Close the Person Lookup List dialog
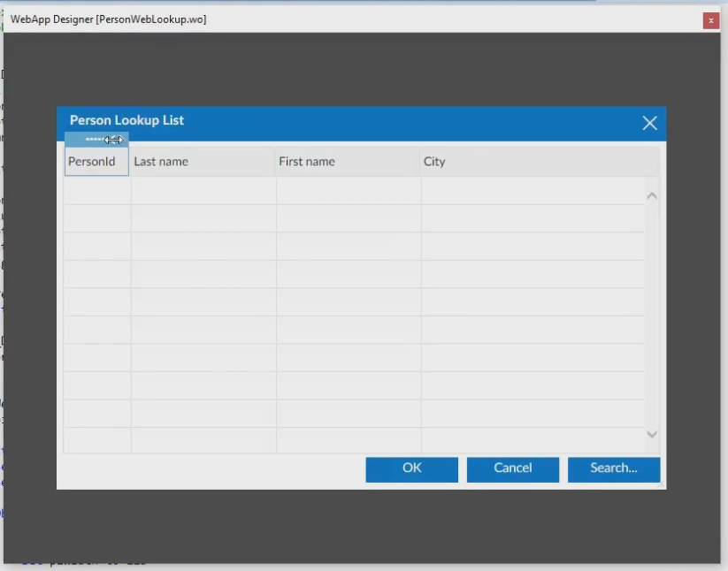The image size is (728, 571). click(x=649, y=124)
